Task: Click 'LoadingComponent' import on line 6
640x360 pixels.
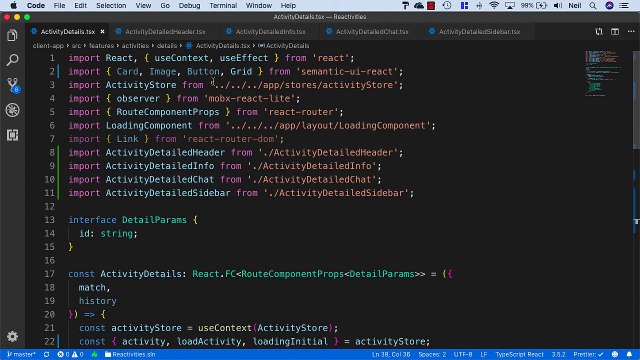Action: (x=149, y=126)
